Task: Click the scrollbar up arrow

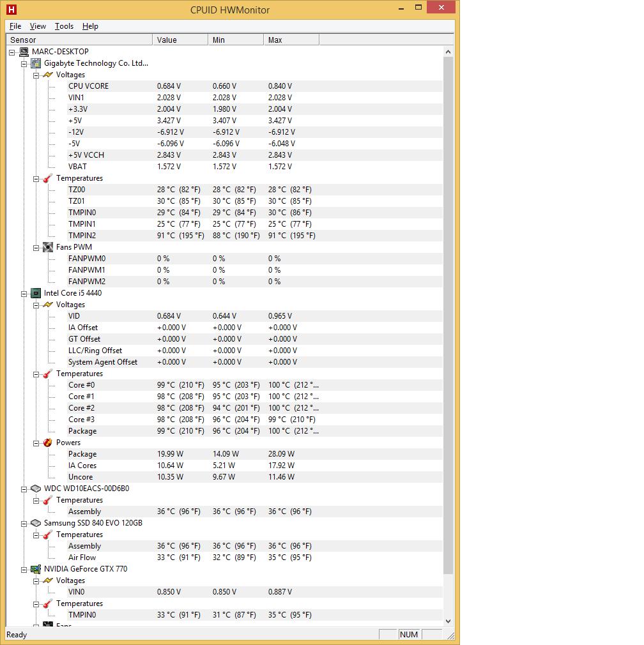Action: 448,52
